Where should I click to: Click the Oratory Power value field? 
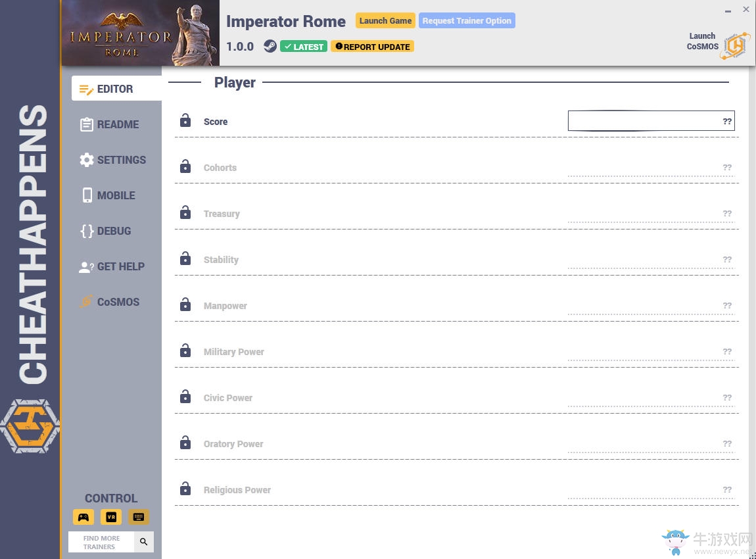pyautogui.click(x=651, y=444)
